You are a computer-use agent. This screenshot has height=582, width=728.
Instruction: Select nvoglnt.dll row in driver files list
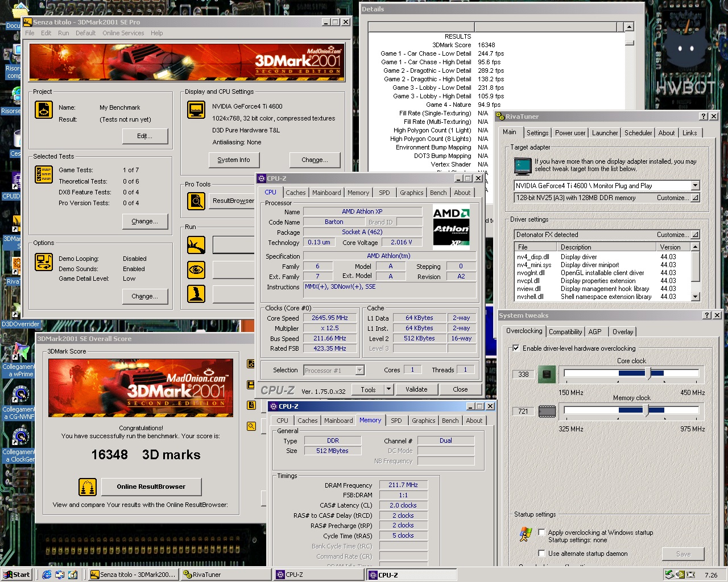602,273
